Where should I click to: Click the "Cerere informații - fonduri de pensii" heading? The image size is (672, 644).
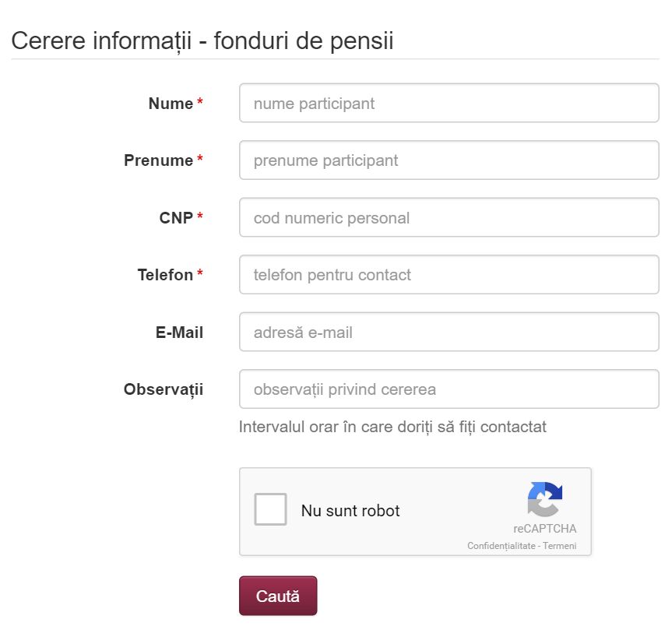(x=202, y=41)
